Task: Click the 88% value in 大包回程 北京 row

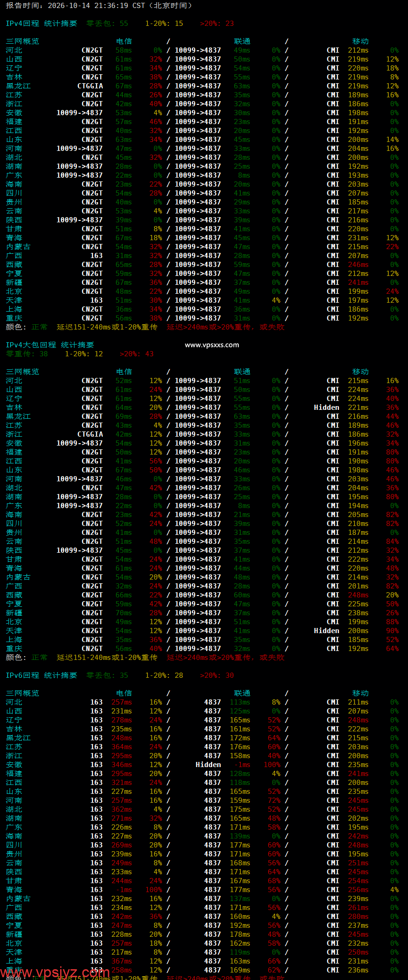Action: click(393, 622)
